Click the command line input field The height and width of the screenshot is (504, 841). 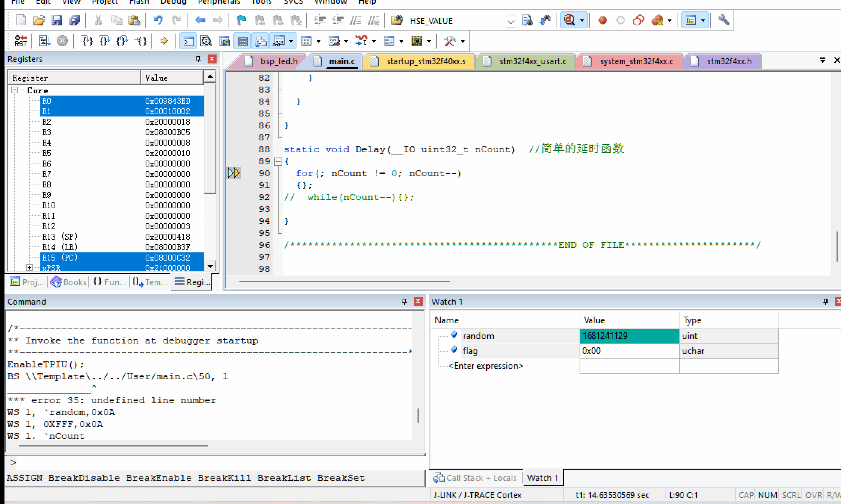[x=217, y=463]
